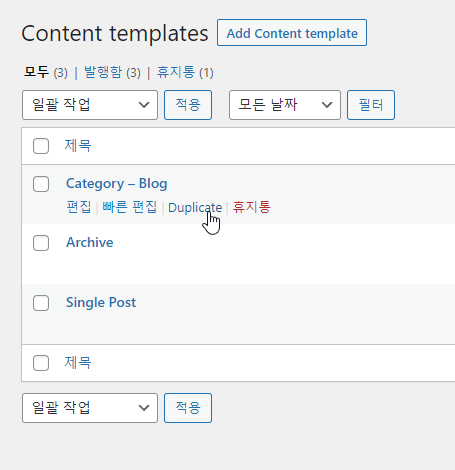The image size is (455, 470).
Task: Switch to the 모두 (3) filter view
Action: (46, 72)
